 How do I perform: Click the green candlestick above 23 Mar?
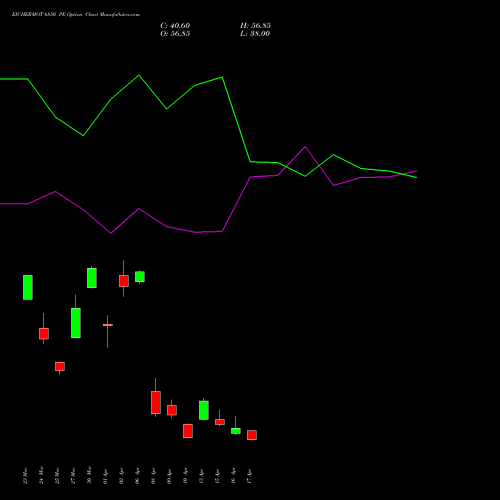pos(28,287)
